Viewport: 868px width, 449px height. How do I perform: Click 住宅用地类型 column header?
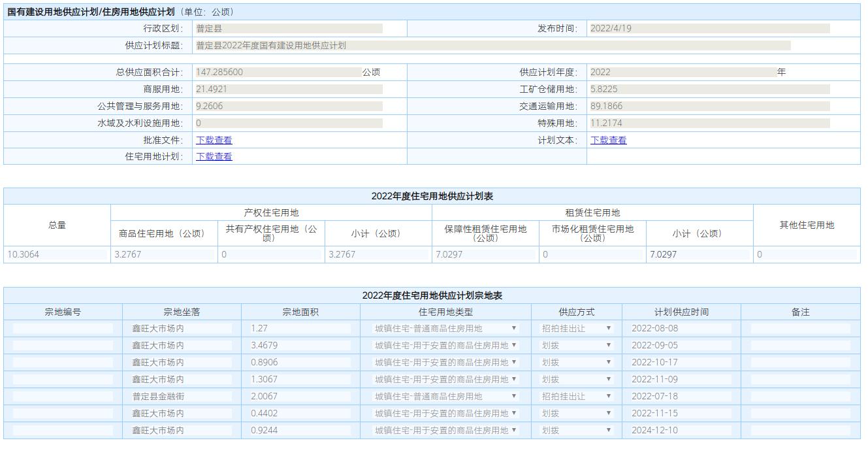445,312
